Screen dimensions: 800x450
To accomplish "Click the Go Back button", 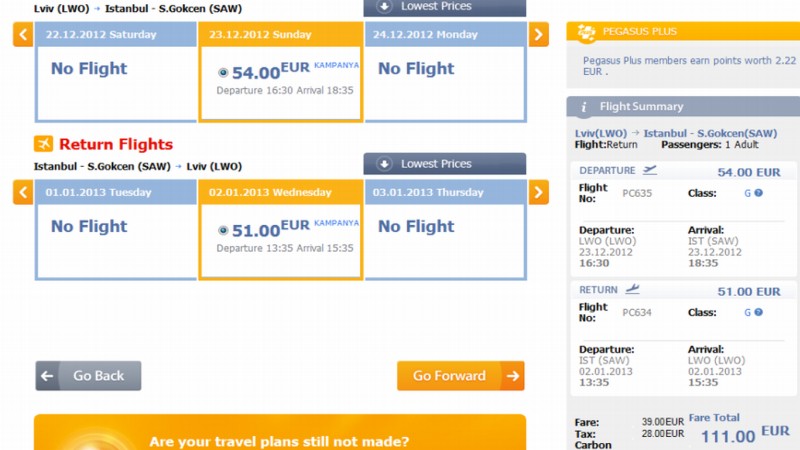I will [88, 376].
